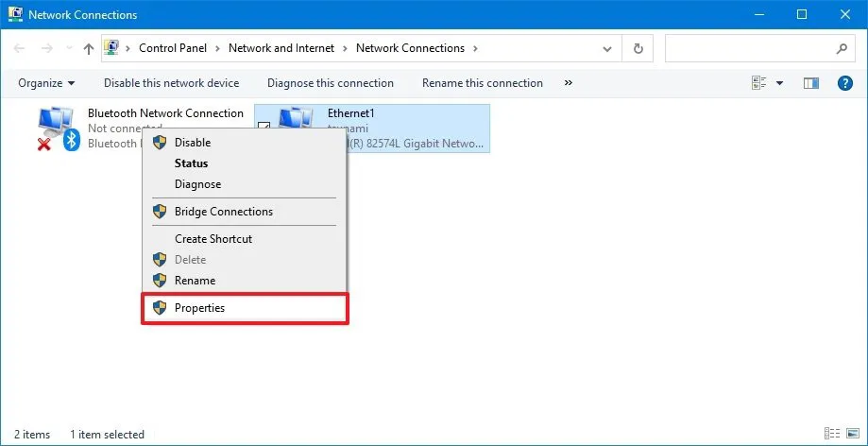This screenshot has width=868, height=446.
Task: Expand the view options dropdown arrow
Action: pyautogui.click(x=780, y=83)
